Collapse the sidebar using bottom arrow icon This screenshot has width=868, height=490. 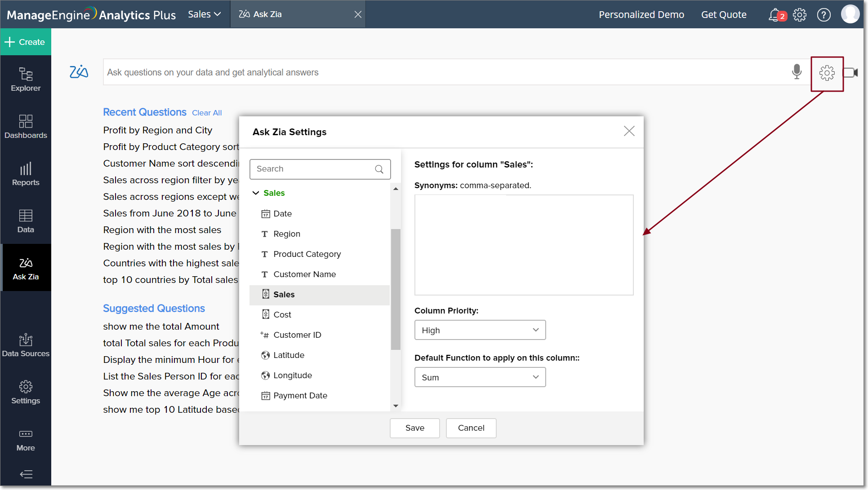[x=26, y=474]
